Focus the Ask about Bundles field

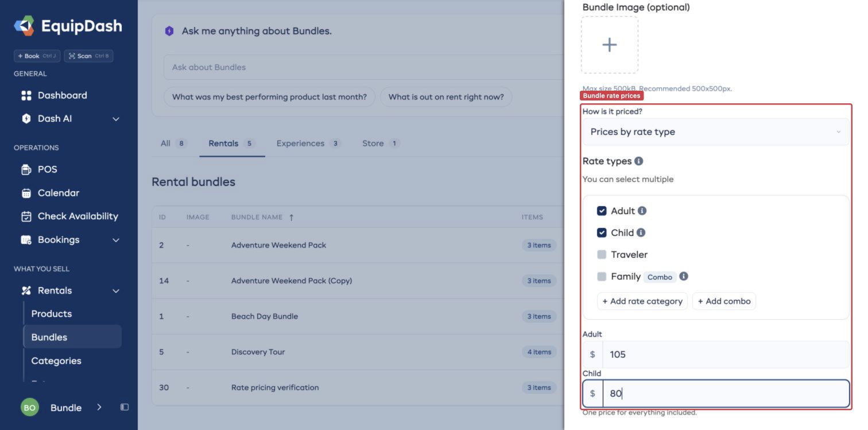pyautogui.click(x=364, y=67)
